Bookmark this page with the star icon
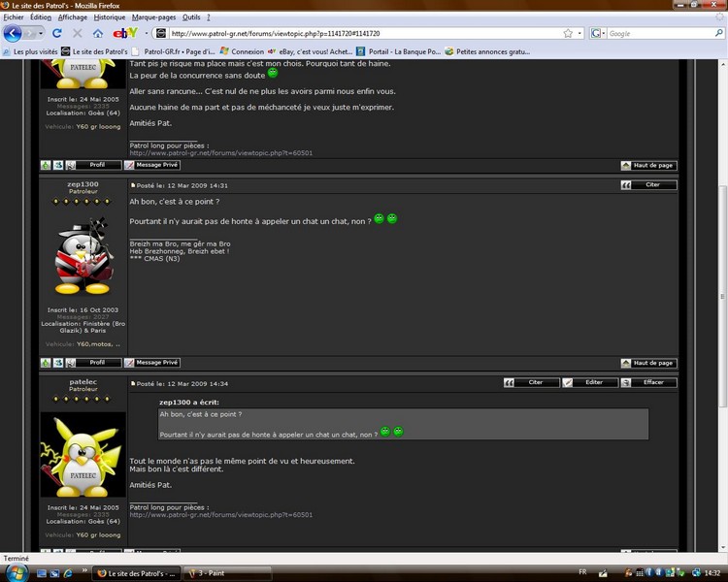Image resolution: width=728 pixels, height=582 pixels. pyautogui.click(x=568, y=33)
